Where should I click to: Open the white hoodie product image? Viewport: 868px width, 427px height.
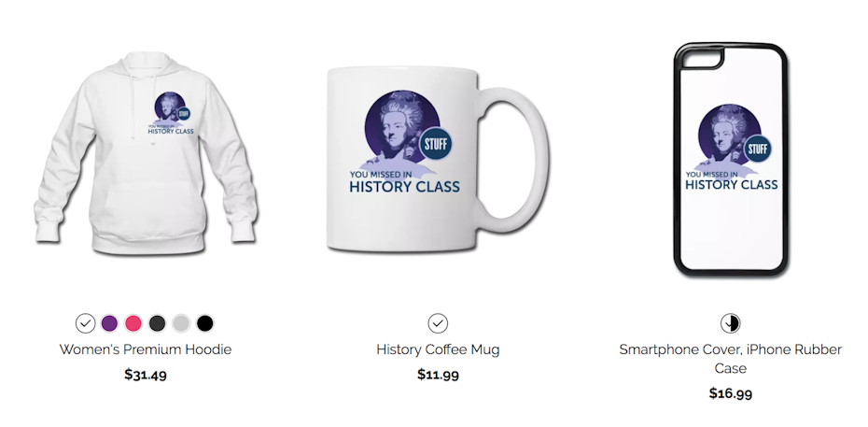(x=146, y=153)
